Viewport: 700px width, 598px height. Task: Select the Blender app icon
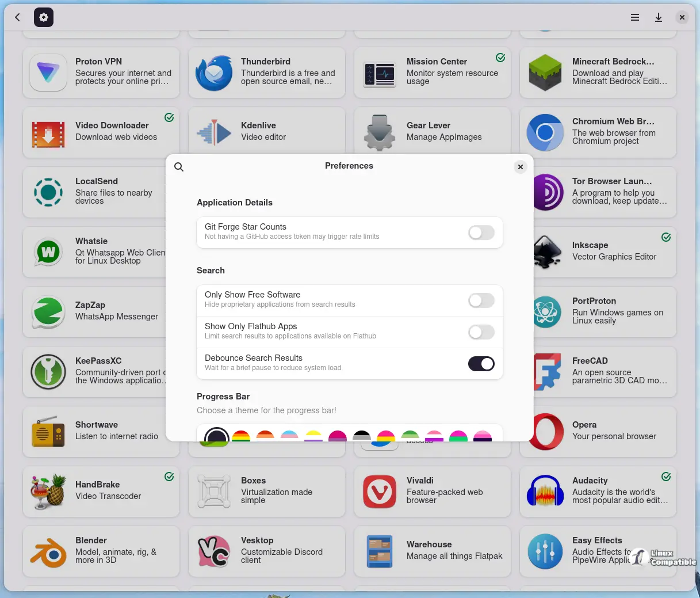(48, 552)
